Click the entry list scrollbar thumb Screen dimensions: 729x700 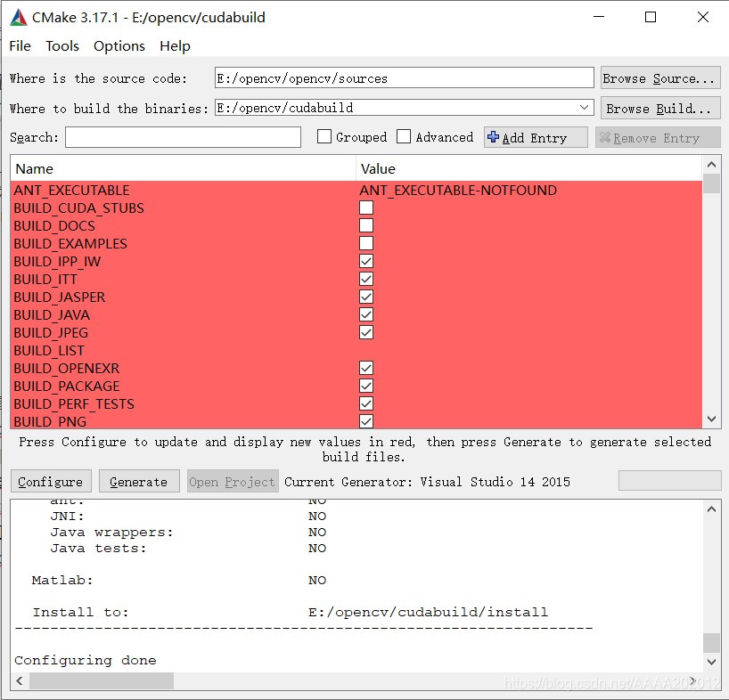click(711, 183)
